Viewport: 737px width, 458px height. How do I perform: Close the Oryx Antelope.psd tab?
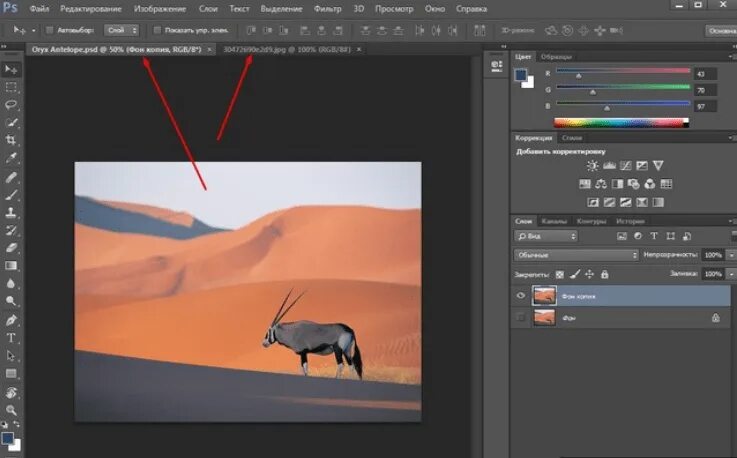click(x=209, y=49)
